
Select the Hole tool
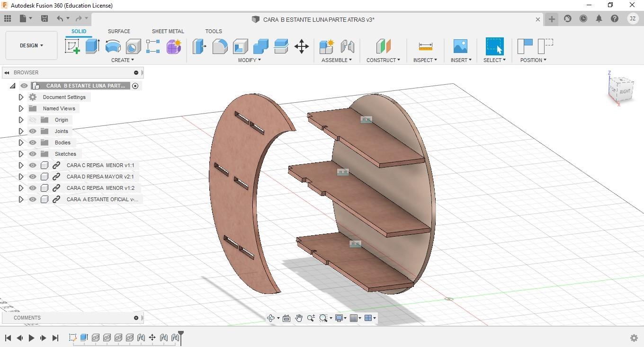133,46
